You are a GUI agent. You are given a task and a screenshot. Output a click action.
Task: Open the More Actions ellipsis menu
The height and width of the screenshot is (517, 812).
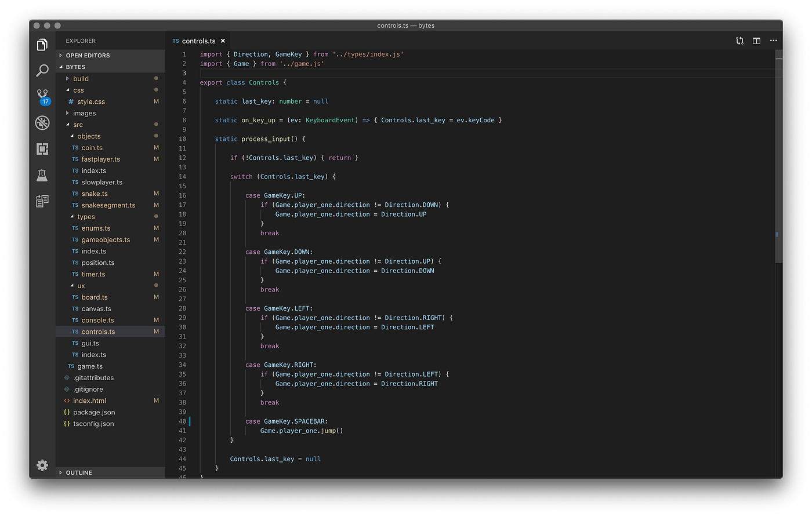[773, 41]
